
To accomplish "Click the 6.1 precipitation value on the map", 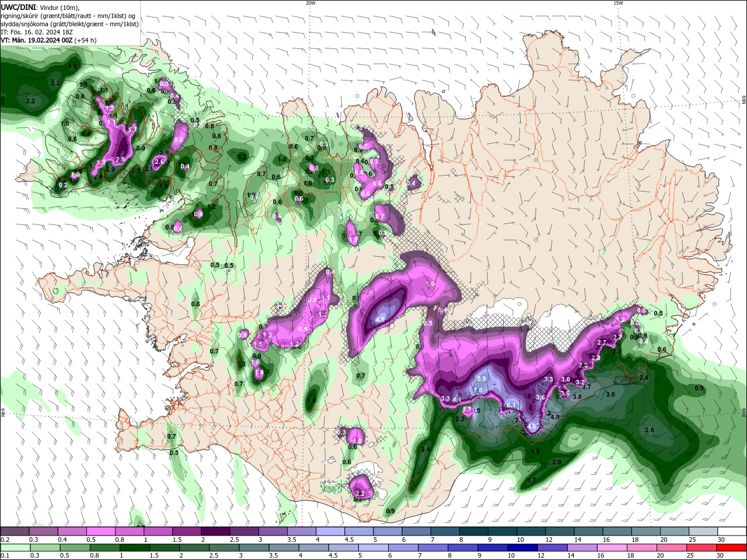I will [511, 405].
